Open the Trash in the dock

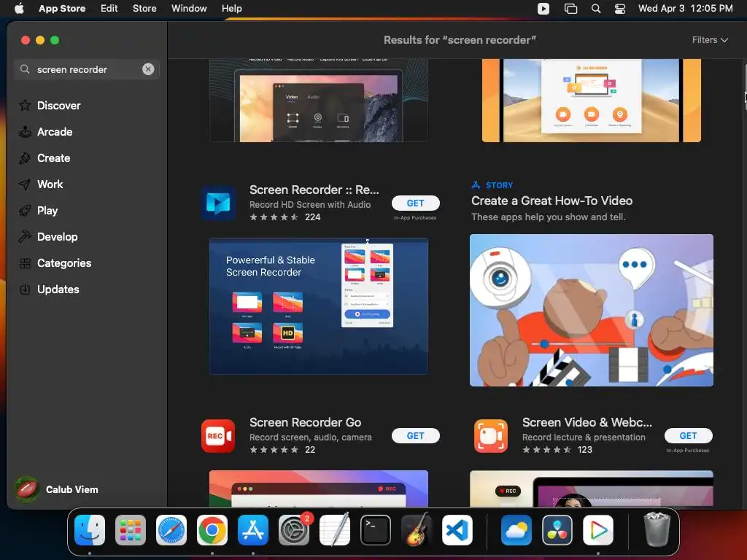(x=657, y=530)
